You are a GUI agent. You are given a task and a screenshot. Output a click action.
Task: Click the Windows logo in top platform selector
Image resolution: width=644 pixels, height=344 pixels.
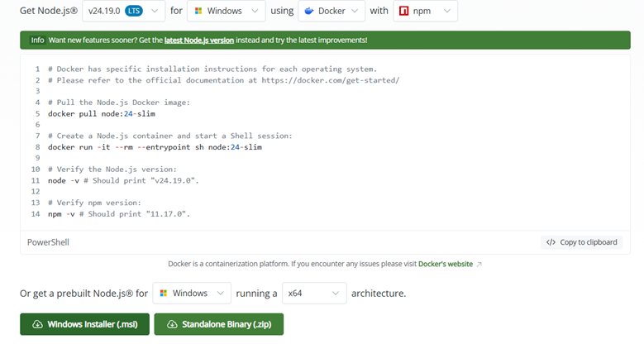point(198,11)
